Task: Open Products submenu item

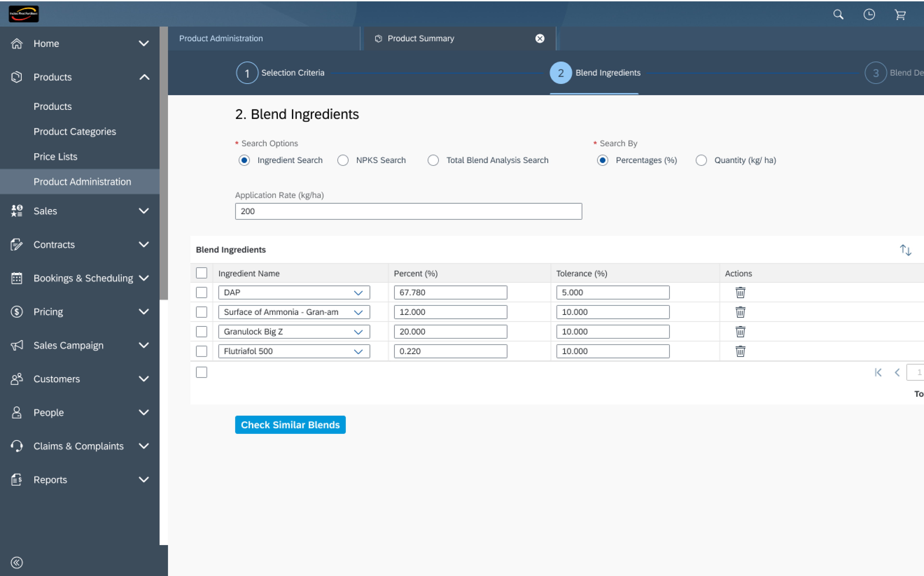Action: point(52,106)
